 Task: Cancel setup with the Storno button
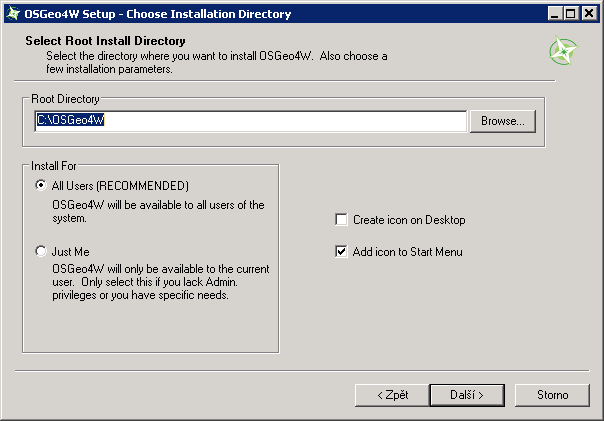552,395
